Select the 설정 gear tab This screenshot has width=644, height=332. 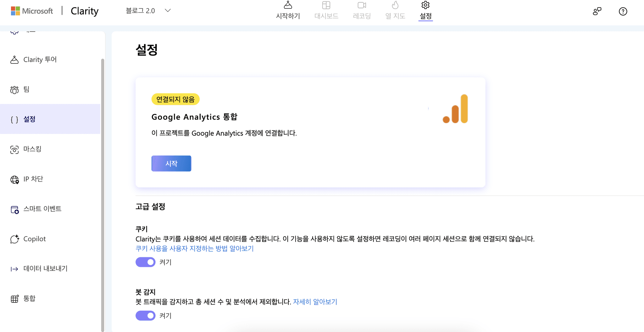point(425,11)
